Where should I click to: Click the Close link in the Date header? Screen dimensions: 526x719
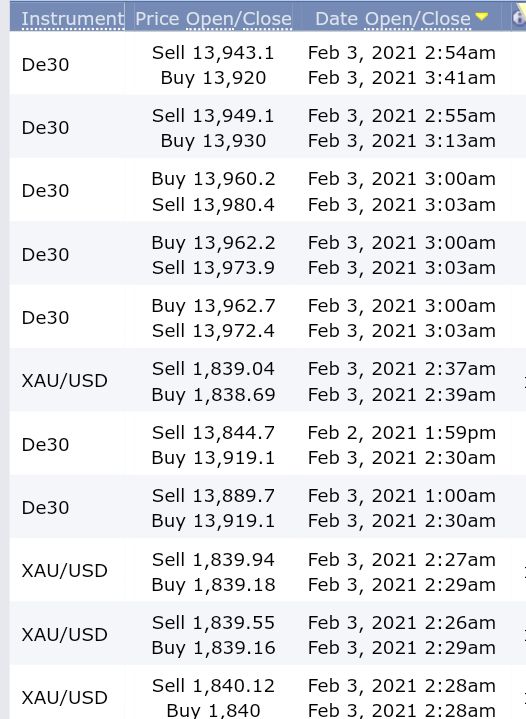click(446, 19)
